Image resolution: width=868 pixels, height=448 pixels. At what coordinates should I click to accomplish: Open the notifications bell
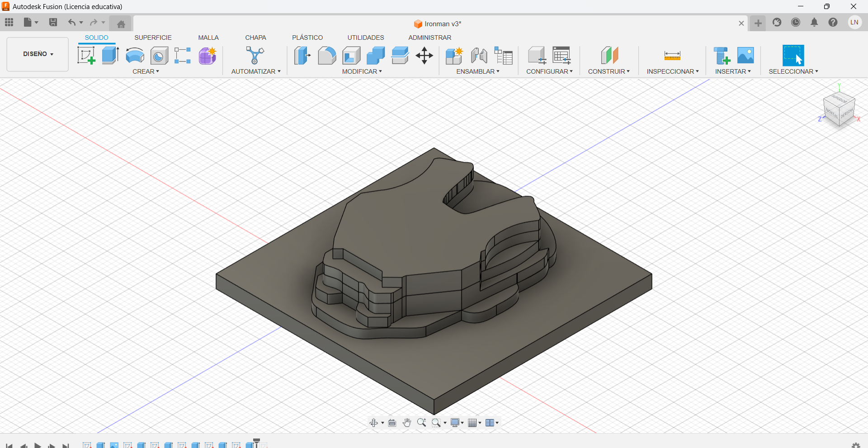tap(814, 22)
